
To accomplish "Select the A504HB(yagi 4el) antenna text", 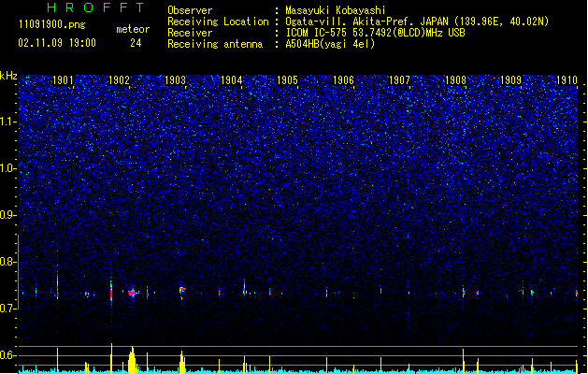I will (330, 44).
